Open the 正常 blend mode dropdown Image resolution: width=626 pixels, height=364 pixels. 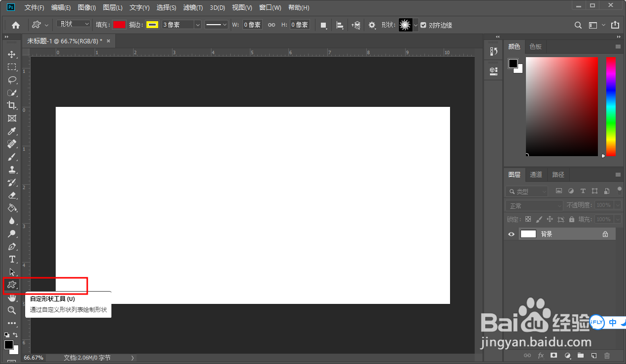tap(534, 205)
